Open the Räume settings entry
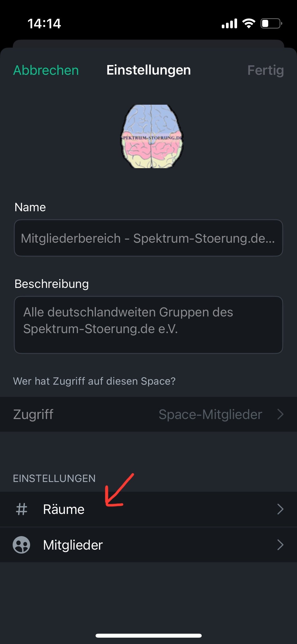 click(x=64, y=509)
